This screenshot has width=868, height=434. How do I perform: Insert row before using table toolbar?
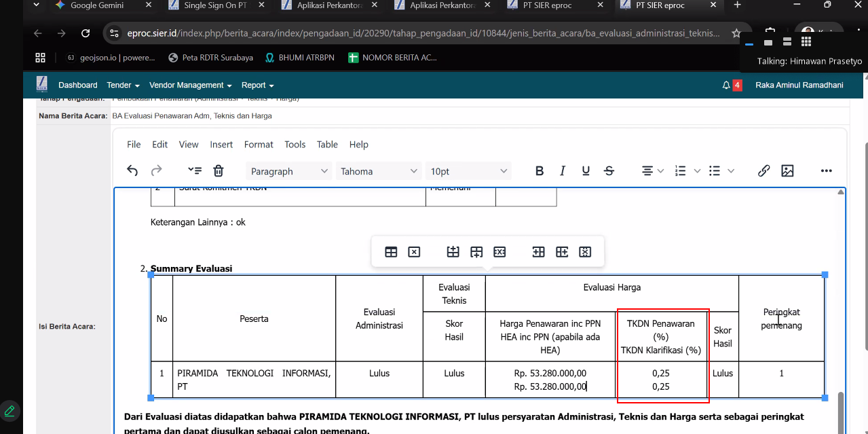[x=453, y=252]
